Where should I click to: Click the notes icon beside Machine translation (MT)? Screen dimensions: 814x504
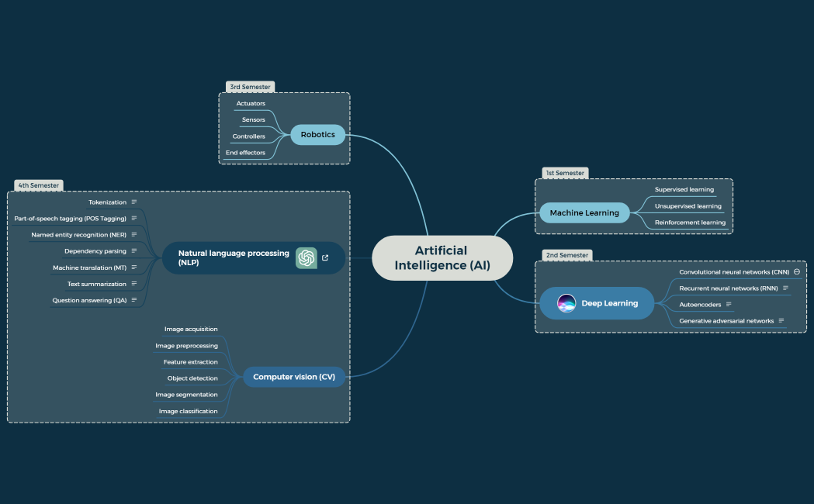tap(133, 267)
